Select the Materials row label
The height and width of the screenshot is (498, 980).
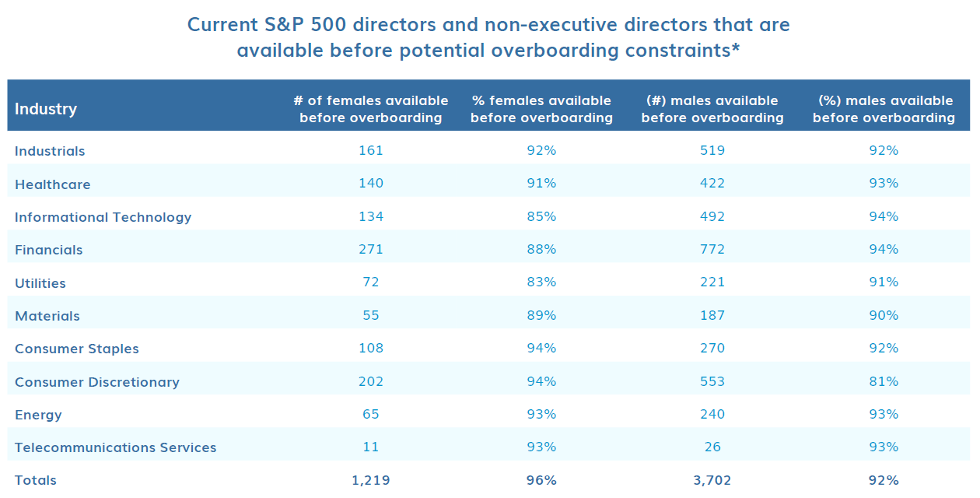[47, 316]
